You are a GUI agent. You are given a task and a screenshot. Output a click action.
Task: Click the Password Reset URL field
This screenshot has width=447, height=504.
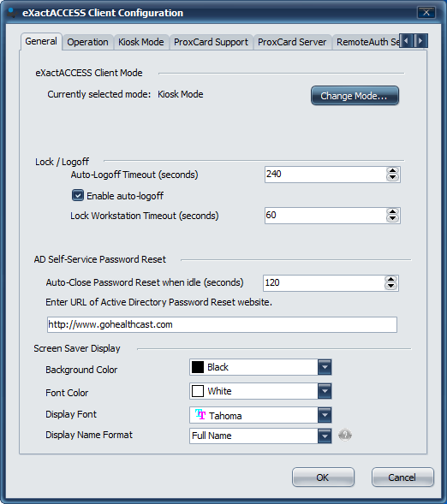click(222, 324)
